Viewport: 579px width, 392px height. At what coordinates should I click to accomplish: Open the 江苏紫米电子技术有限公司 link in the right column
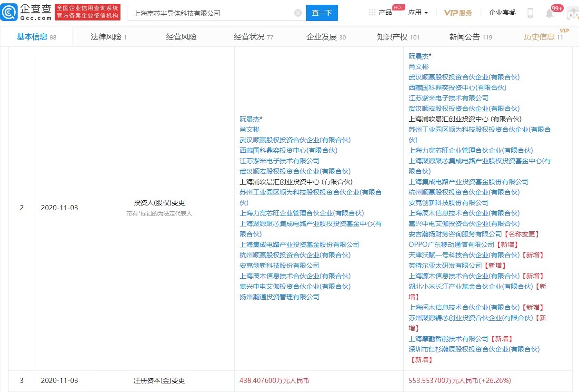click(x=449, y=98)
